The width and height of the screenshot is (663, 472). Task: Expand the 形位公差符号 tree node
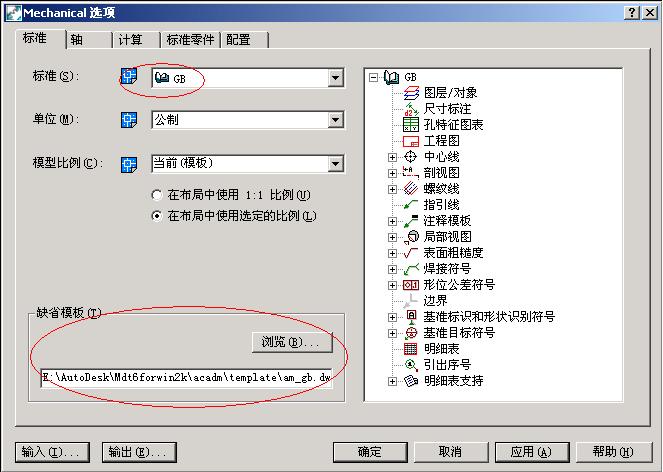(392, 285)
